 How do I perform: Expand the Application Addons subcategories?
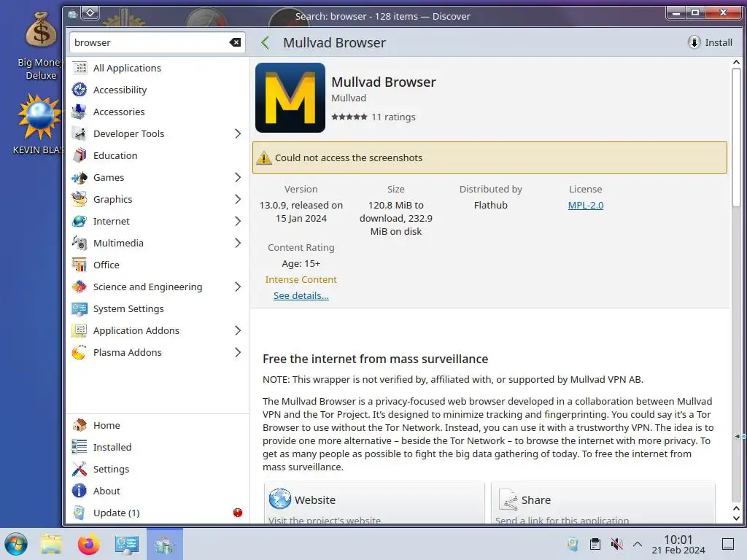click(x=238, y=331)
